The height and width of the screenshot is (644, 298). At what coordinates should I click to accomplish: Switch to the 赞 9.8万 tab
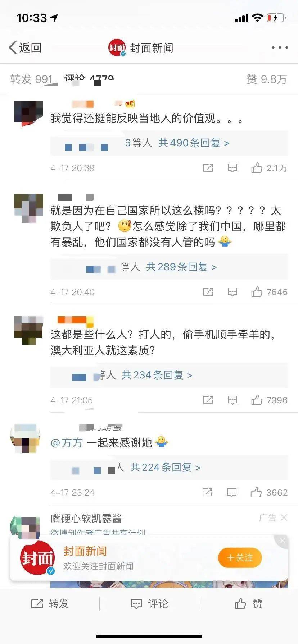click(x=267, y=79)
